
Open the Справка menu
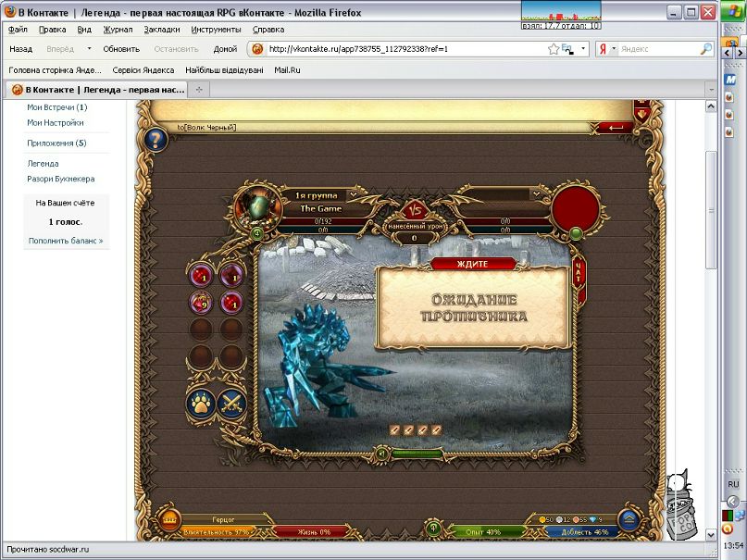point(268,29)
